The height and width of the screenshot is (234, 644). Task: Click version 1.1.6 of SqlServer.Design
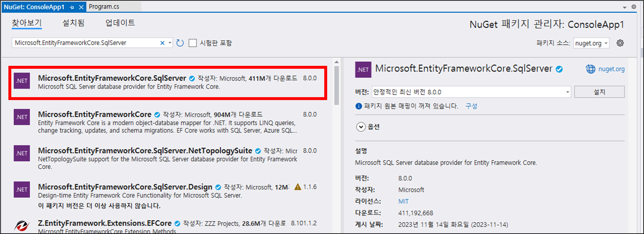click(310, 187)
